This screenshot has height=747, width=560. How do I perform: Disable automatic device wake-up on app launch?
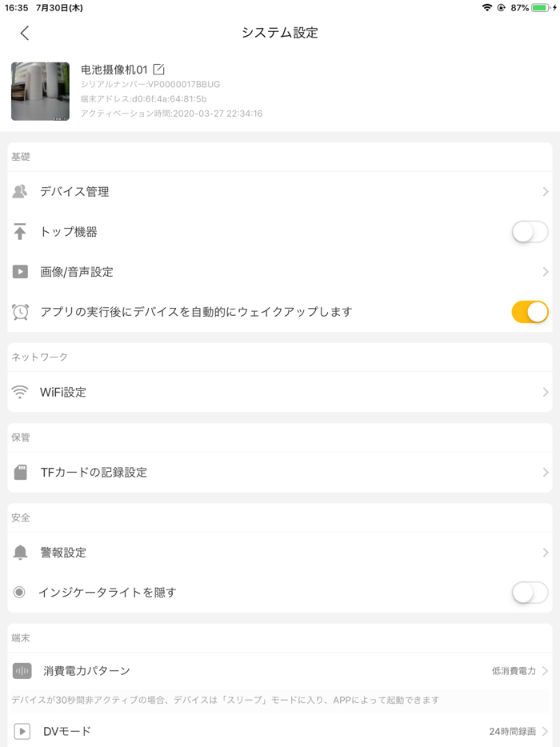tap(530, 311)
